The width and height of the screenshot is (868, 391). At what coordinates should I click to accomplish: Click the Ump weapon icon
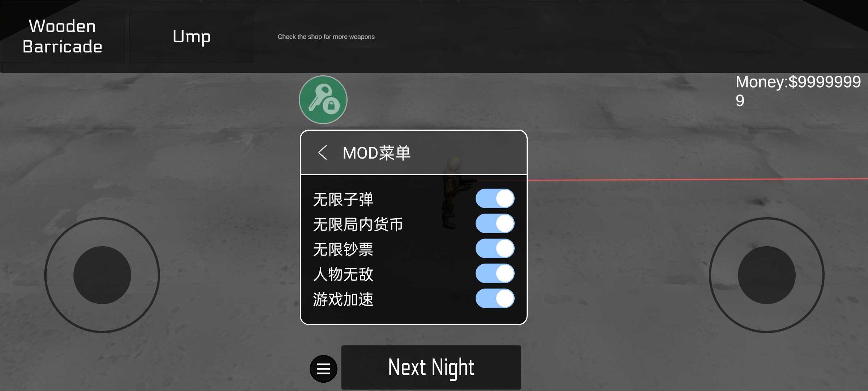pyautogui.click(x=192, y=36)
